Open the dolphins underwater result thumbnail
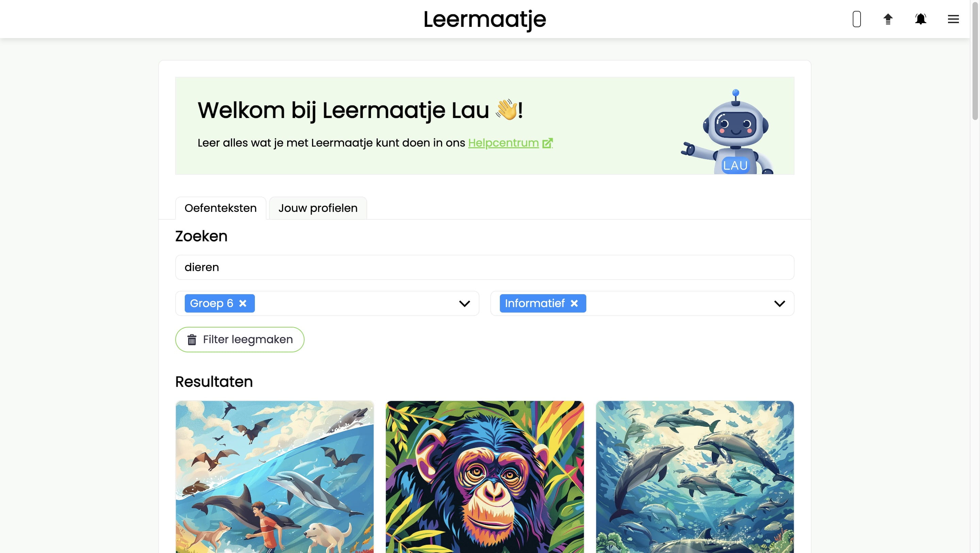Screen dimensions: 980x553 click(x=695, y=477)
